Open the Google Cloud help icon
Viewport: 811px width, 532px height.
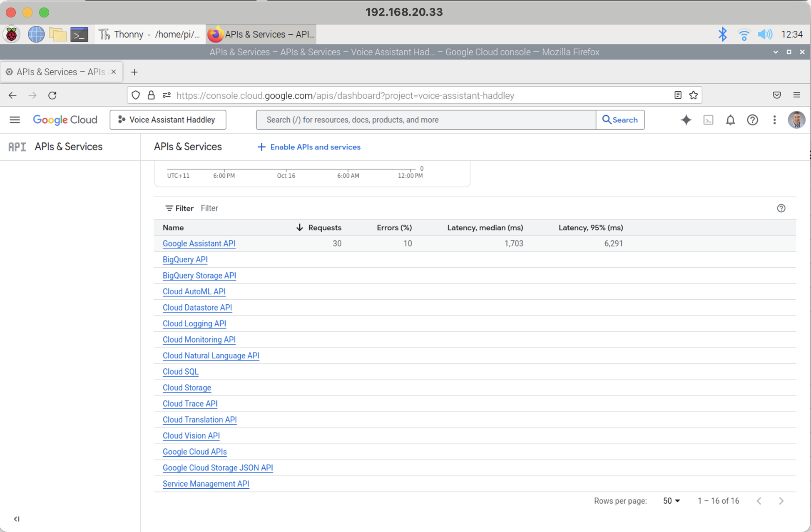[x=752, y=120]
